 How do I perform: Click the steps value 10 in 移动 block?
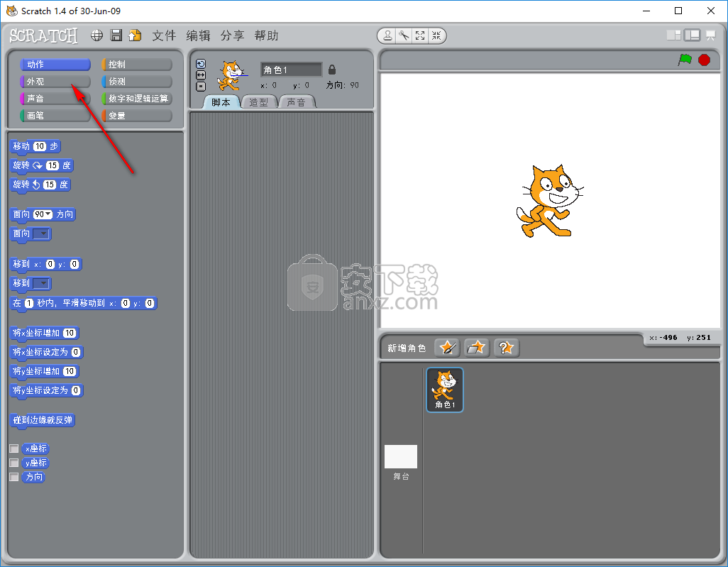[40, 146]
